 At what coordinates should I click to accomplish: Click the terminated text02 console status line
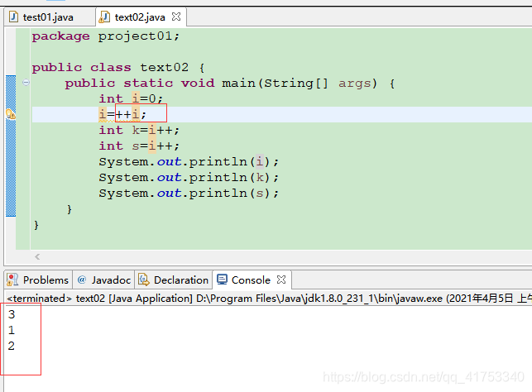point(269,299)
